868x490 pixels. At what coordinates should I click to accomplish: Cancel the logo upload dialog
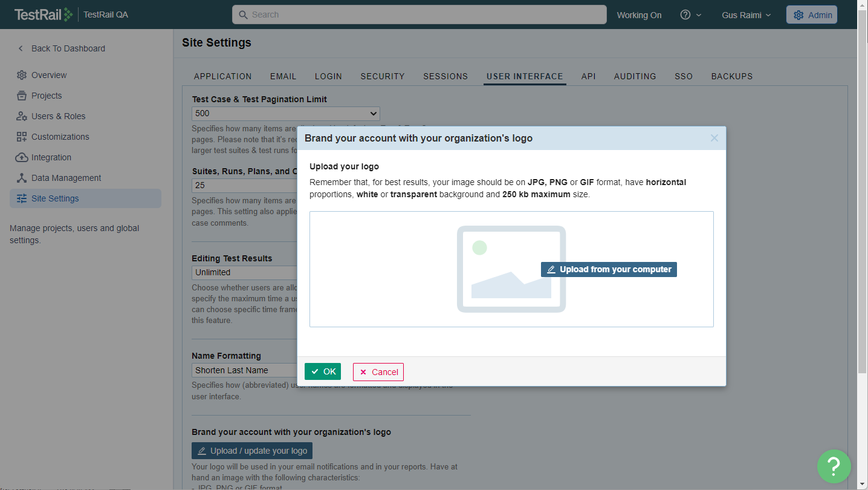378,372
